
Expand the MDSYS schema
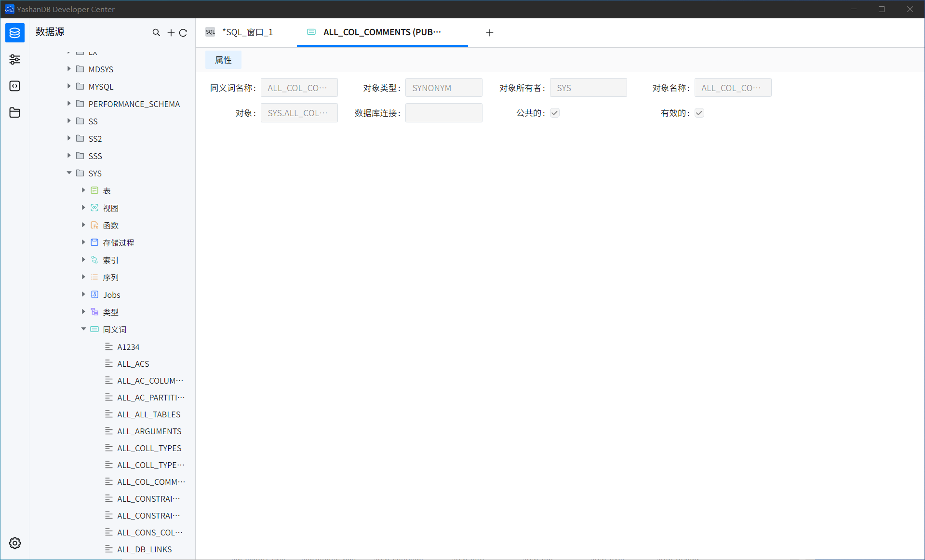(x=69, y=69)
